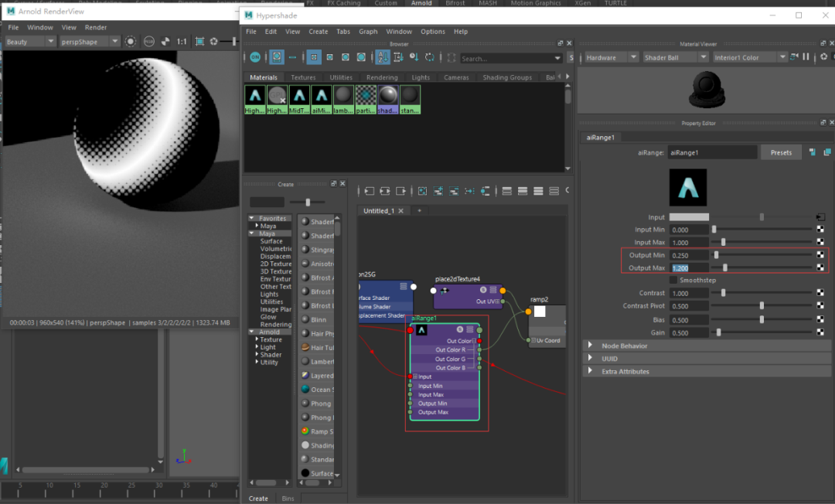Collapse the Arnold category in Create panel
Image resolution: width=835 pixels, height=504 pixels.
point(252,332)
